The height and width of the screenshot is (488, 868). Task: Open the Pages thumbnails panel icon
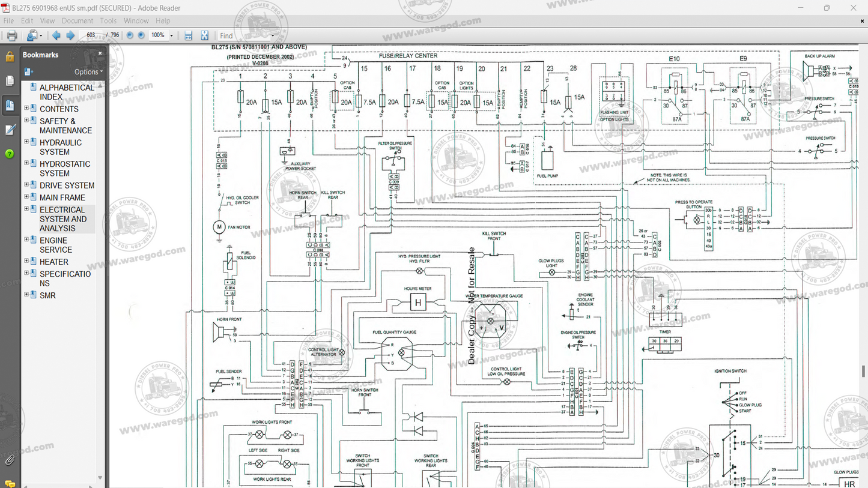click(10, 81)
